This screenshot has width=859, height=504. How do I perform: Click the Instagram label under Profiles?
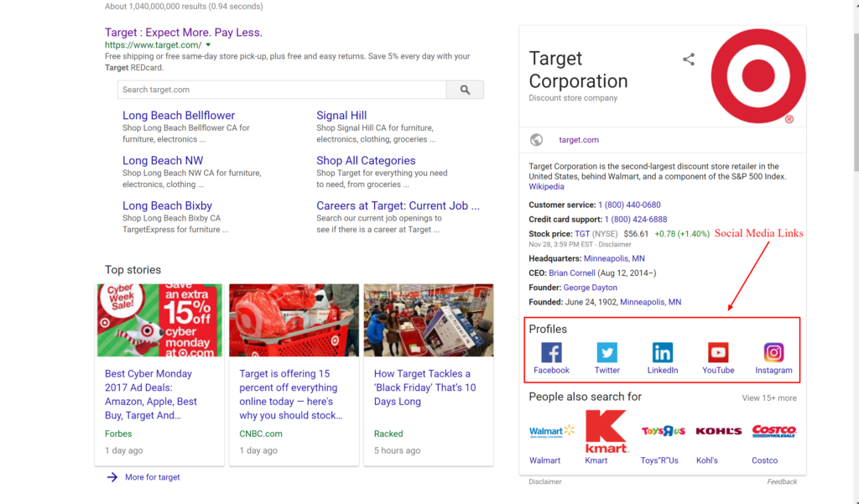[773, 371]
